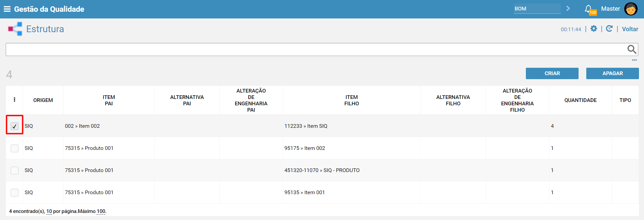This screenshot has width=644, height=220.
Task: Click the 00:11:44 session timer
Action: tap(571, 30)
